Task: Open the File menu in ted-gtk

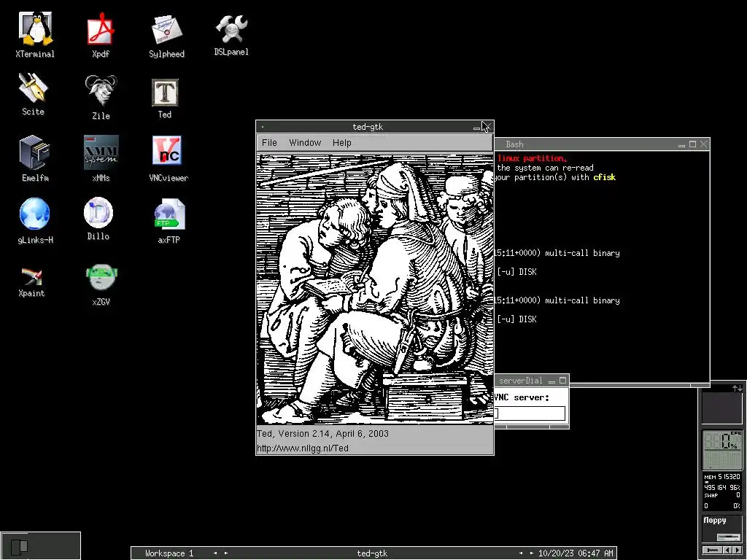Action: click(x=269, y=142)
